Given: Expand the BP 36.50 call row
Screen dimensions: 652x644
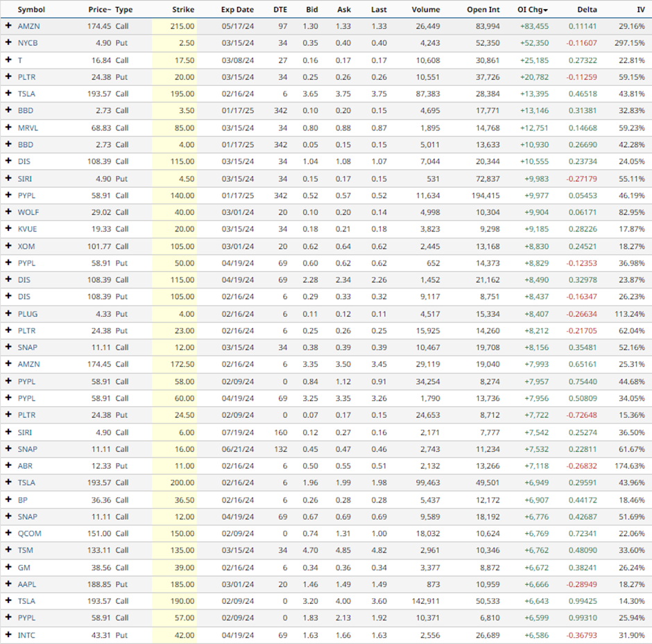Looking at the screenshot, I should pyautogui.click(x=8, y=499).
